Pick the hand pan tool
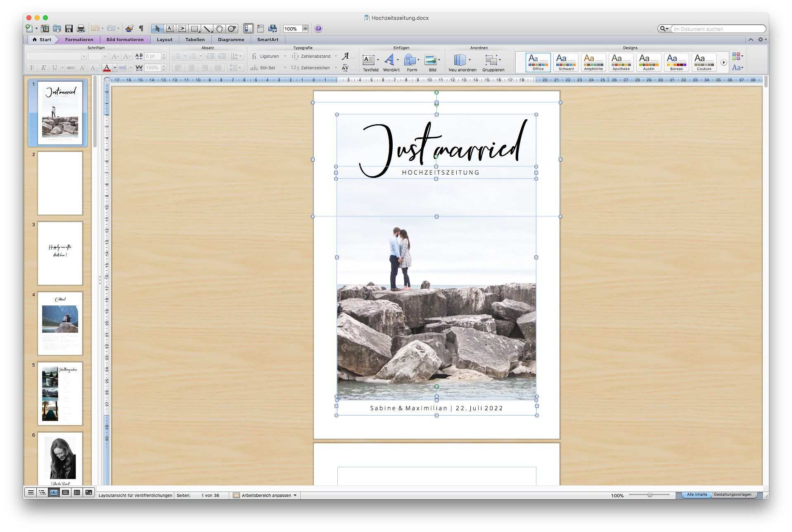The height and width of the screenshot is (532, 792). click(219, 28)
